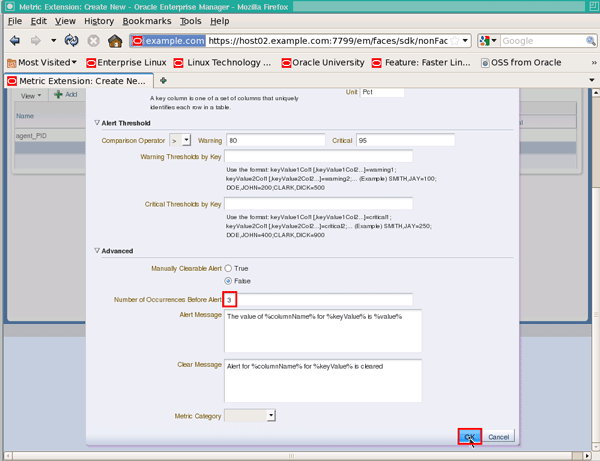The width and height of the screenshot is (600, 461).
Task: Click the horizontal scrollbar left arrow
Action: [8, 456]
